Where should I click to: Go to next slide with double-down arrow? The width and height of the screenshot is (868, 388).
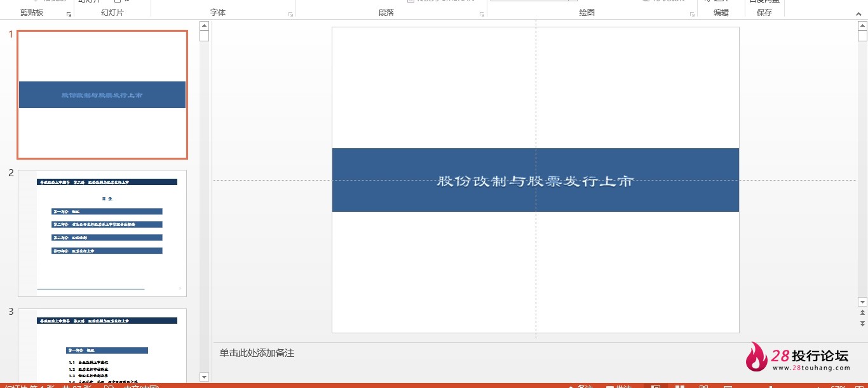tap(862, 323)
